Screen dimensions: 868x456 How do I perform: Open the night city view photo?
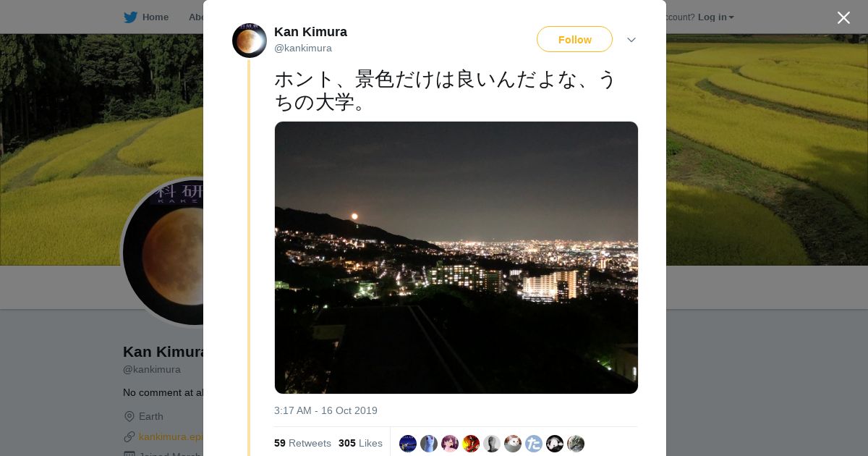click(456, 258)
